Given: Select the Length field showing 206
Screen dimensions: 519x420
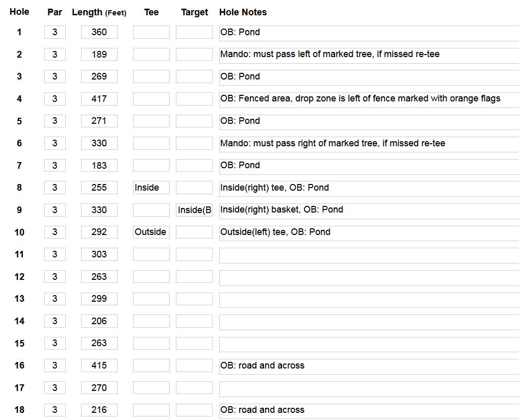Looking at the screenshot, I should point(99,321).
